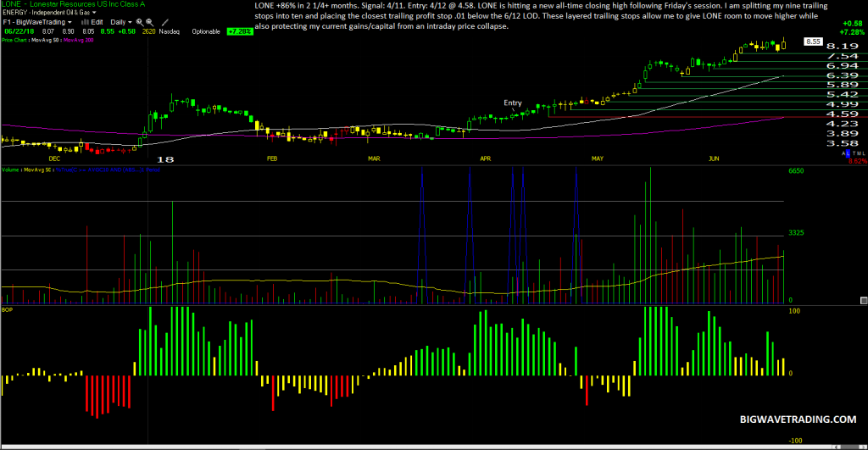
Task: Click the +0.58 net change at top right
Action: (x=853, y=23)
